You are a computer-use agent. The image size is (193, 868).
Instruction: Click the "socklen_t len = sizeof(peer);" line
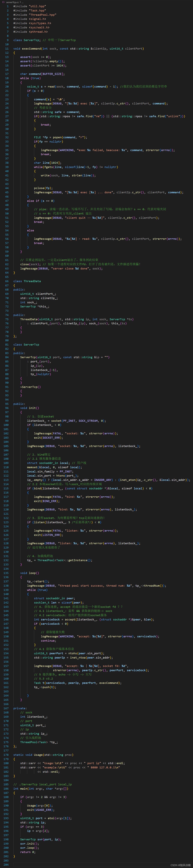click(x=59, y=602)
